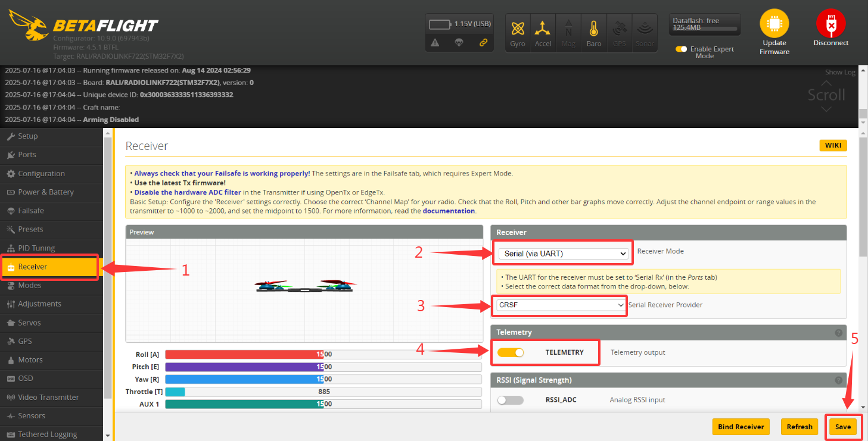Click the Throttle channel bar

click(x=323, y=392)
